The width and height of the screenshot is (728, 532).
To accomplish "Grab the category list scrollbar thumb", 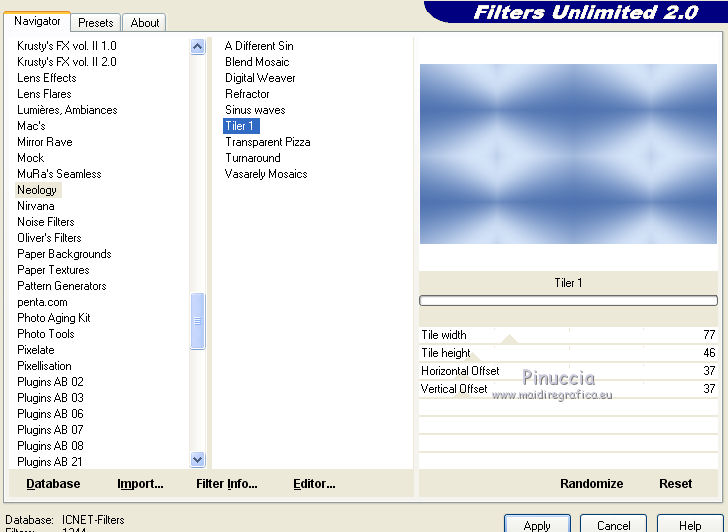I will click(197, 321).
